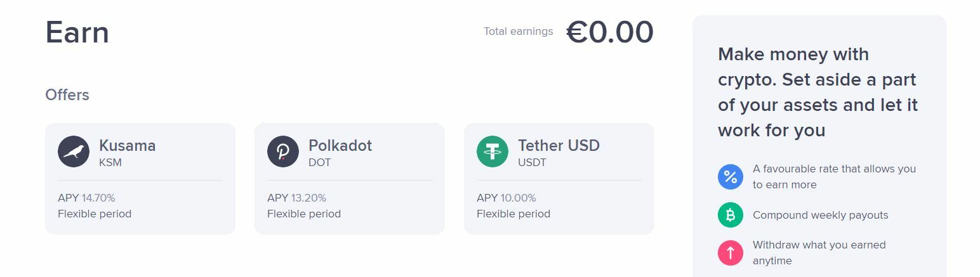Click the Earn page heading
The height and width of the screenshot is (277, 980).
(77, 32)
